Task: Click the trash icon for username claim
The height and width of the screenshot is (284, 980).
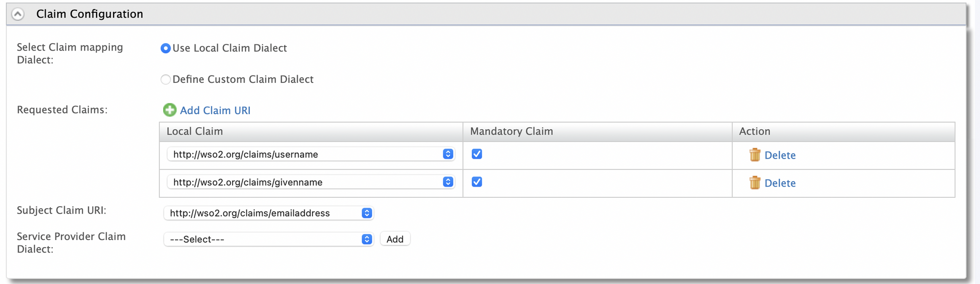Action: point(755,155)
